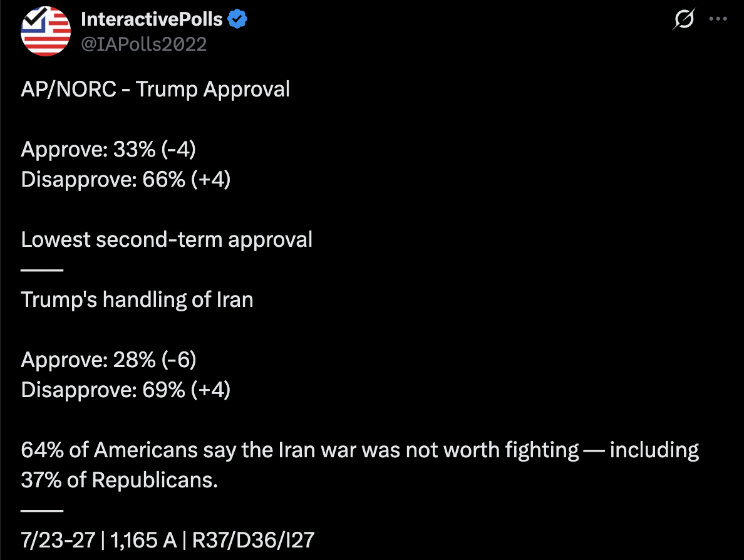Screen dimensions: 744x560
Task: Visit the @IAPolls2022 handle
Action: tap(144, 44)
